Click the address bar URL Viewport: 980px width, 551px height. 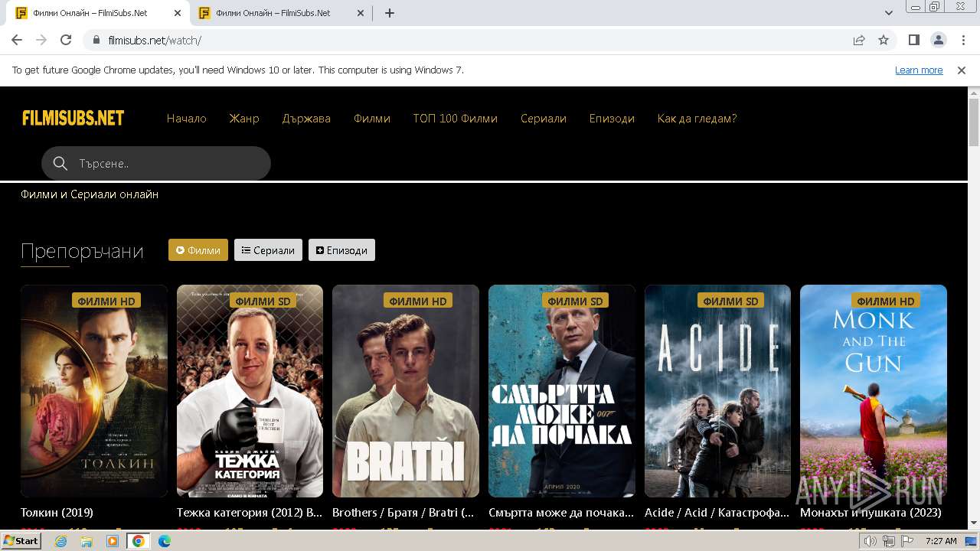[x=155, y=40]
